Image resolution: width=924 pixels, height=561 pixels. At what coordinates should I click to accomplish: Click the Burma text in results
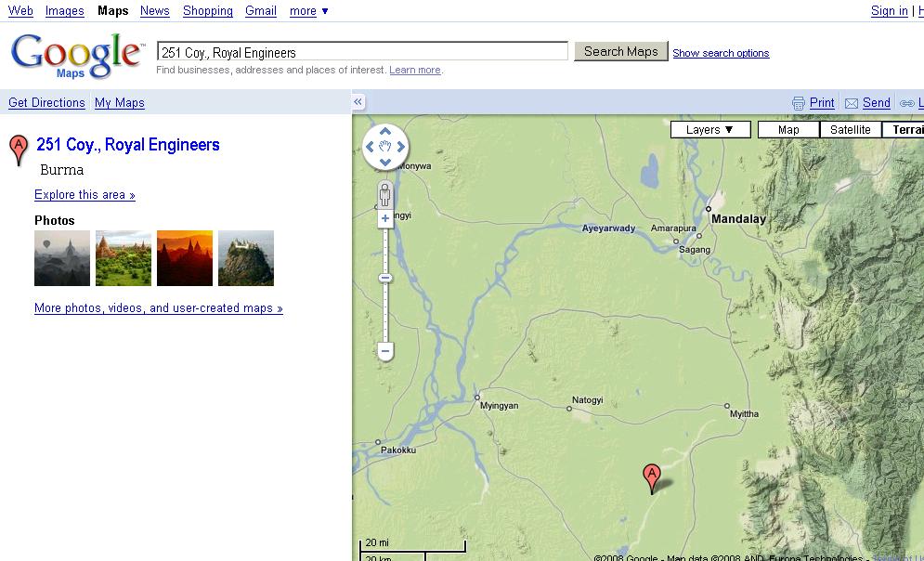click(62, 170)
